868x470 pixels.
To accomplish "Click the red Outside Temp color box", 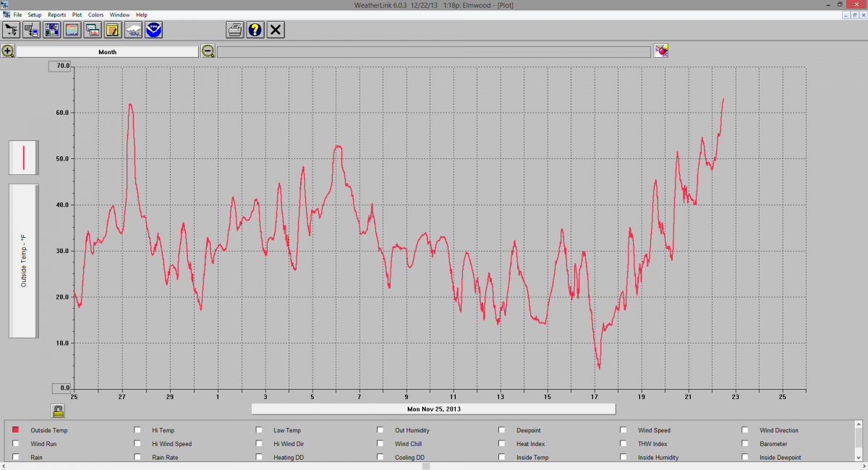I will pos(16,430).
